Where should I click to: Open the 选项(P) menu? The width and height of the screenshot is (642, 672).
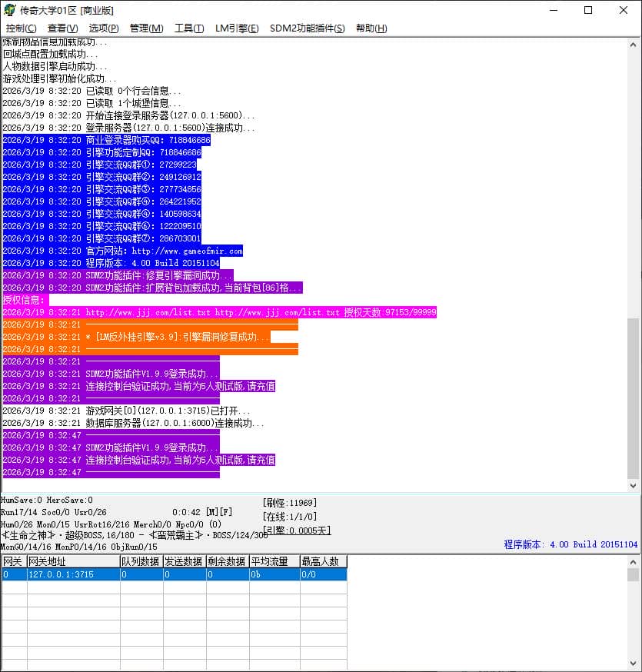click(104, 28)
